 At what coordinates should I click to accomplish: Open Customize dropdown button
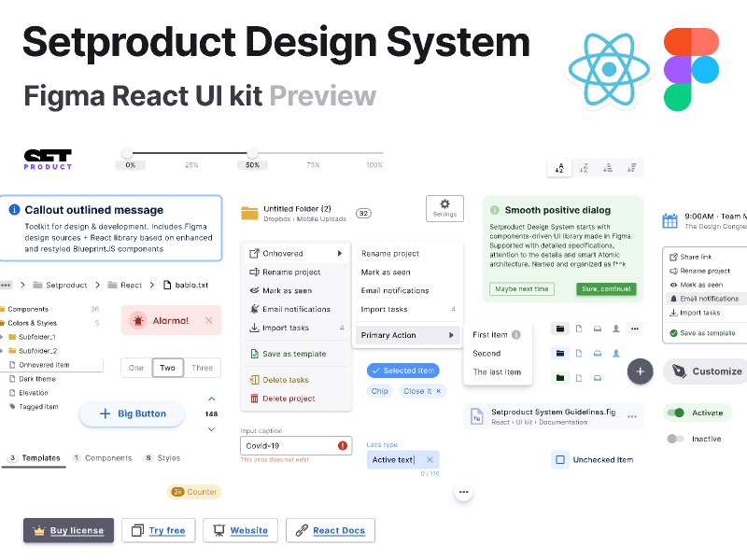[705, 371]
